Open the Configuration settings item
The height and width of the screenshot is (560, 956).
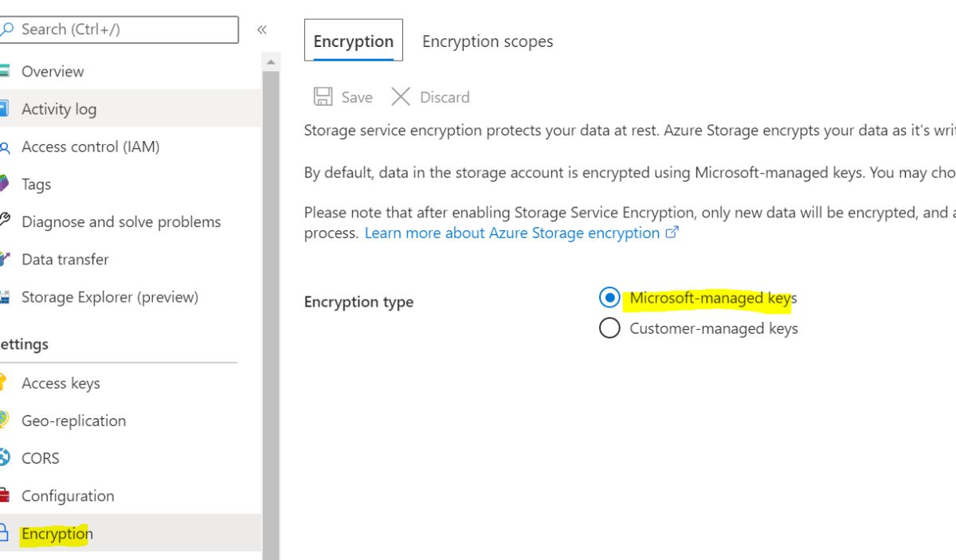click(68, 495)
